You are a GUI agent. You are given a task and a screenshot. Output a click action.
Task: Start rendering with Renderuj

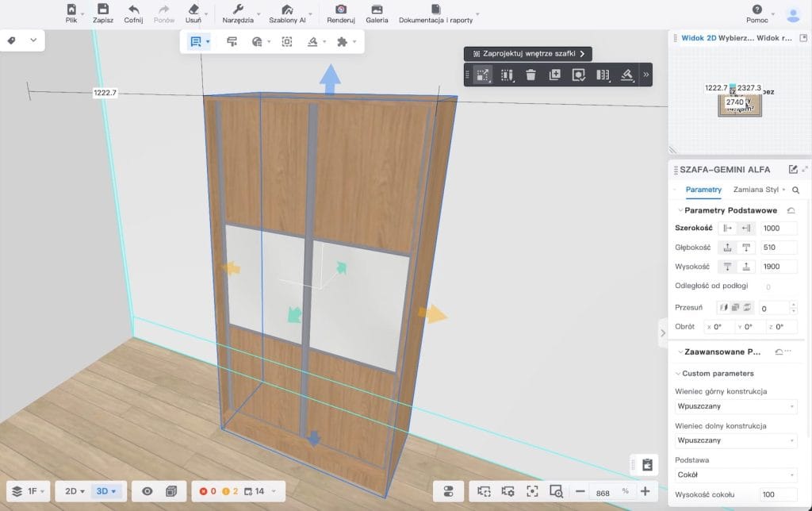pyautogui.click(x=341, y=13)
